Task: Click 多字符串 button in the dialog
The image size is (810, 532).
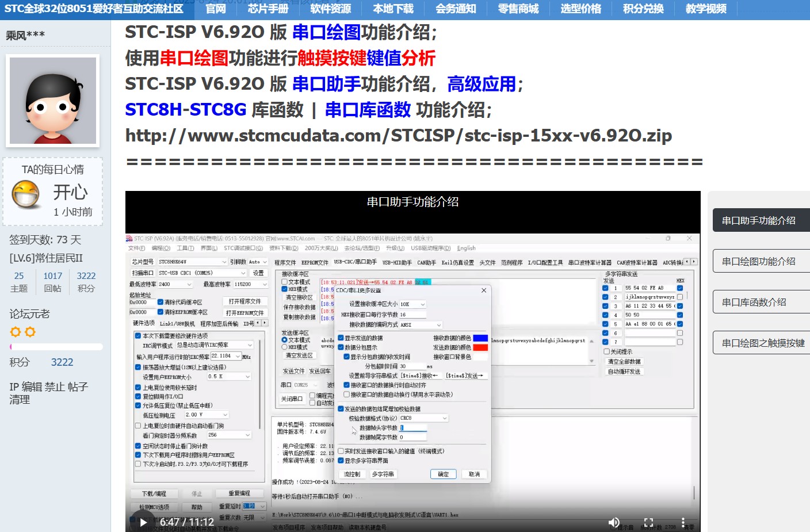Action: coord(383,474)
